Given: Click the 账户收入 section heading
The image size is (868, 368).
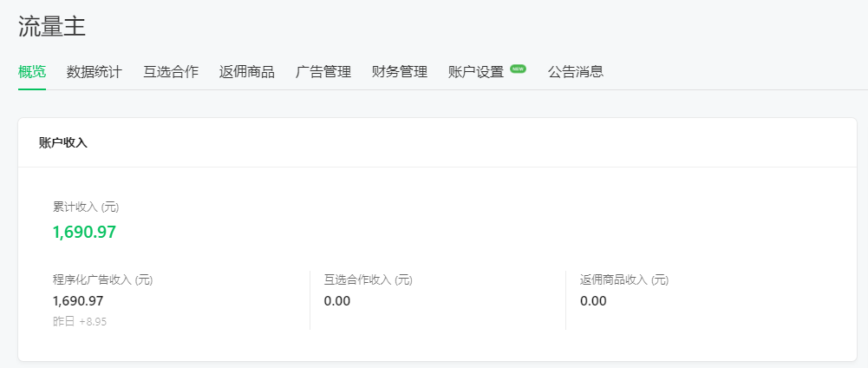Looking at the screenshot, I should 63,142.
